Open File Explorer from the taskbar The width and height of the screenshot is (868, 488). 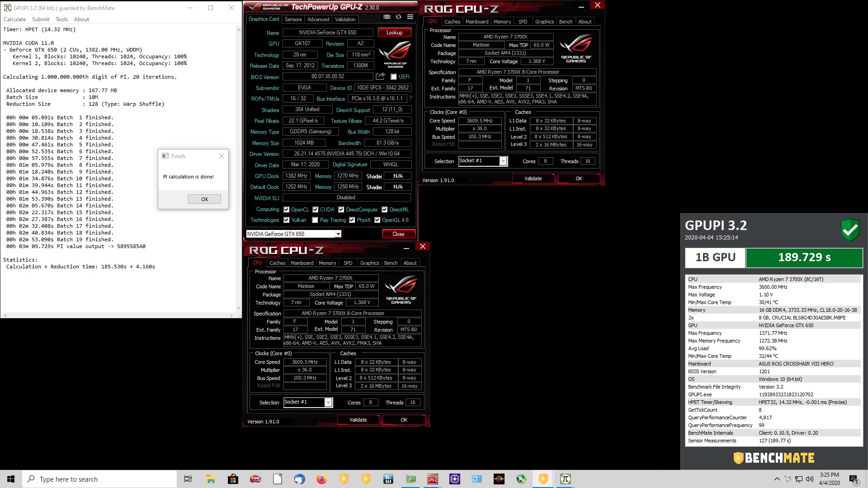(x=211, y=479)
